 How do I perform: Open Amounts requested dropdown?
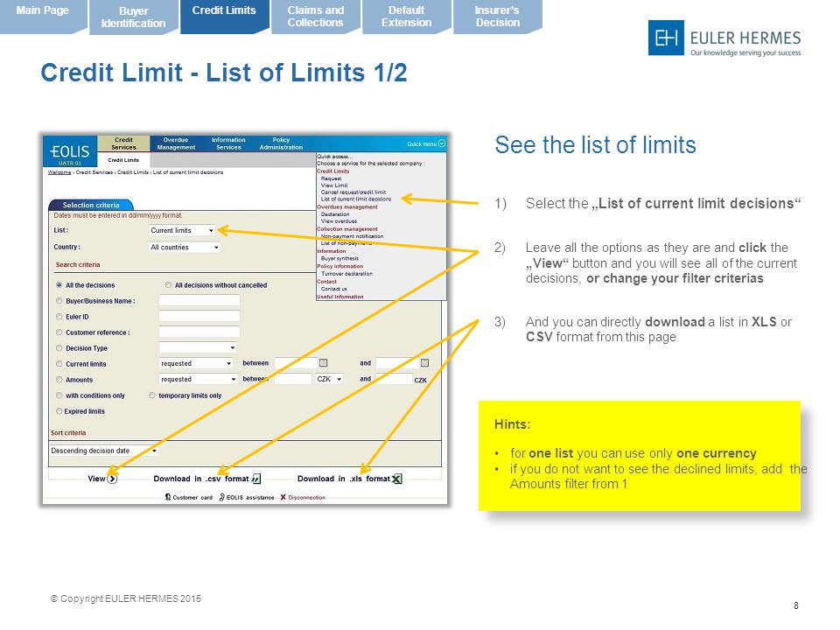tap(198, 379)
